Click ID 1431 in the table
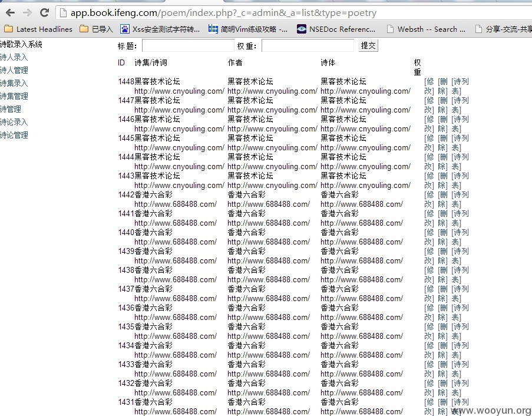The height and width of the screenshot is (416, 532). pos(126,402)
